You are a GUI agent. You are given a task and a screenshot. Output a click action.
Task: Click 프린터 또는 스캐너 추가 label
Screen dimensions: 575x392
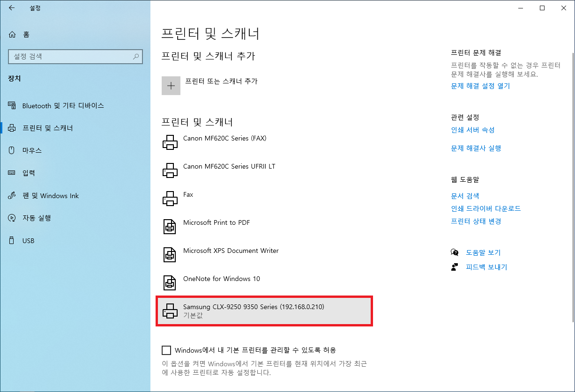(x=221, y=81)
